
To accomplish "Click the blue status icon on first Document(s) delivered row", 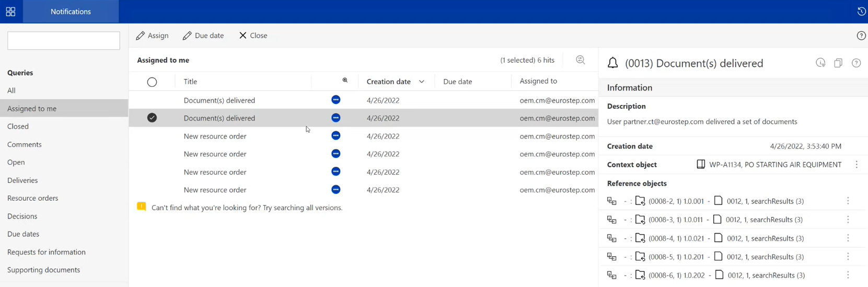I will point(336,100).
